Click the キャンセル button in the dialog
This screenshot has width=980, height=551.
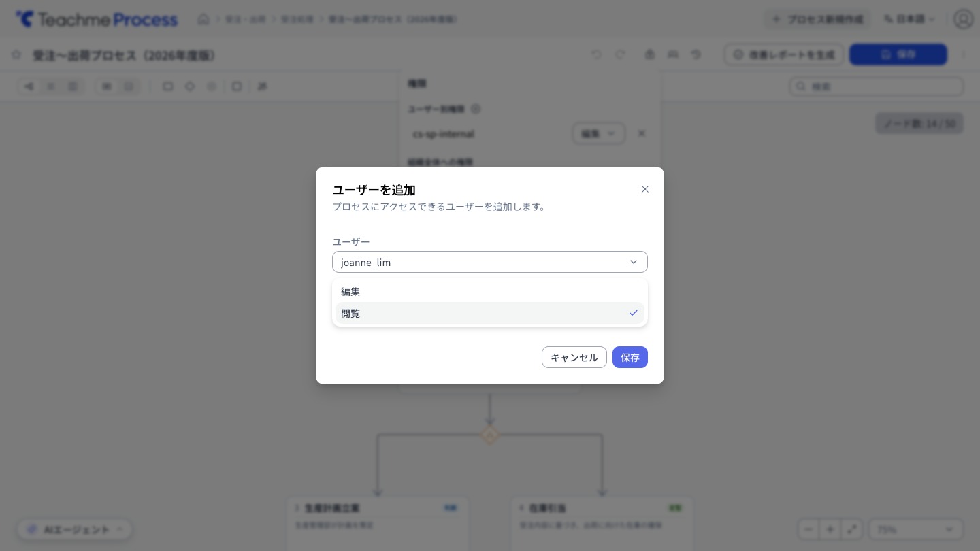574,357
